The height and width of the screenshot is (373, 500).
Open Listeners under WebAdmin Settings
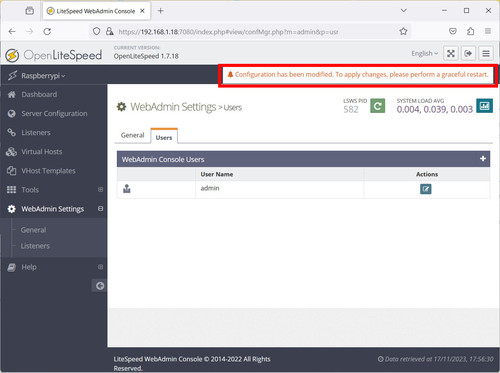click(35, 246)
